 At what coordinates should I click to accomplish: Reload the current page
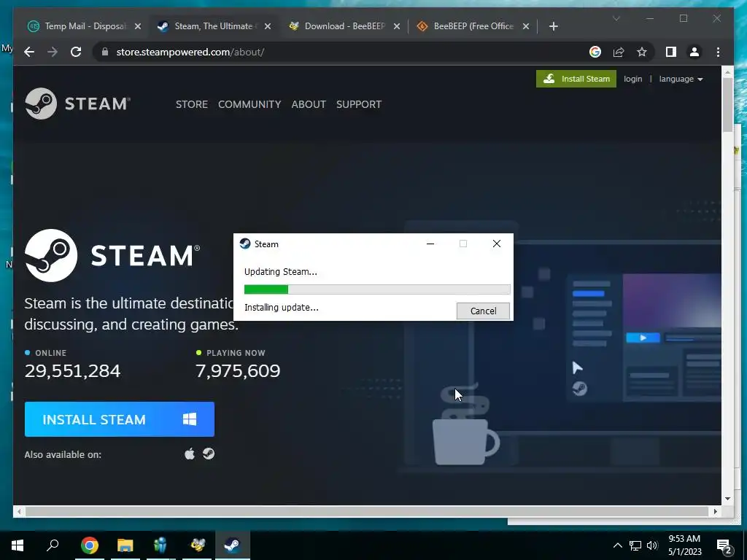point(76,52)
